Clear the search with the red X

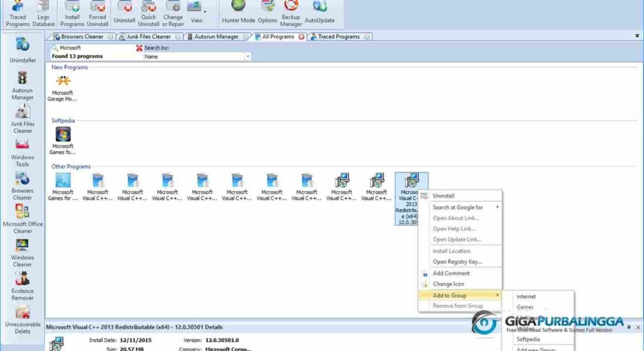pos(139,48)
